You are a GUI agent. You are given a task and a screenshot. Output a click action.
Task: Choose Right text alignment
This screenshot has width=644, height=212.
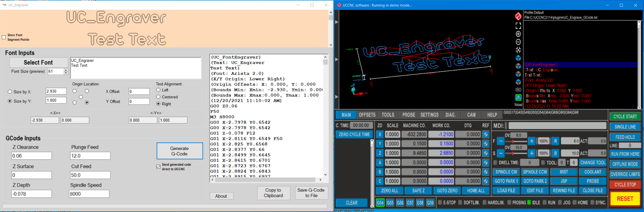pyautogui.click(x=158, y=104)
